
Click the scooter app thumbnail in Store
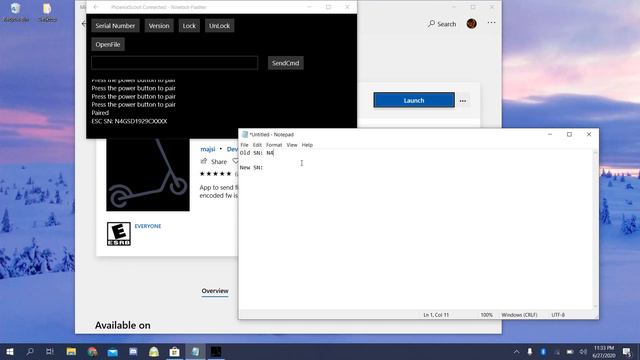148,175
